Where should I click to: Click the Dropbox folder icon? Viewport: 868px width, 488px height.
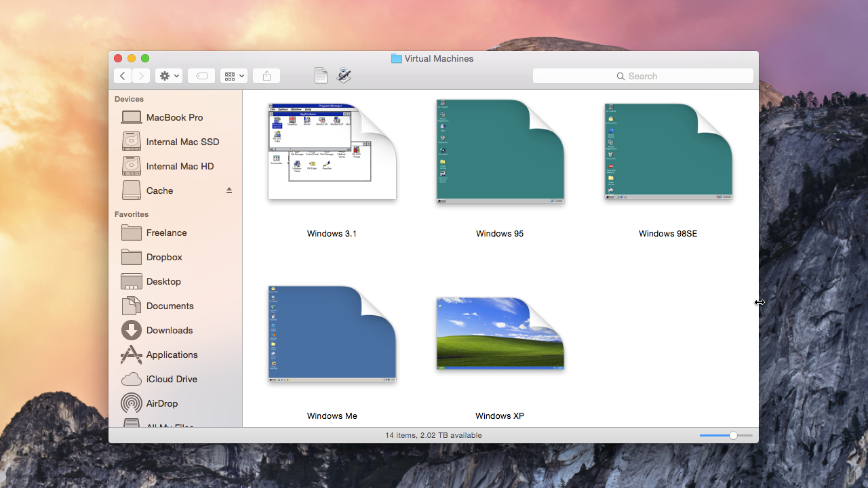[132, 257]
